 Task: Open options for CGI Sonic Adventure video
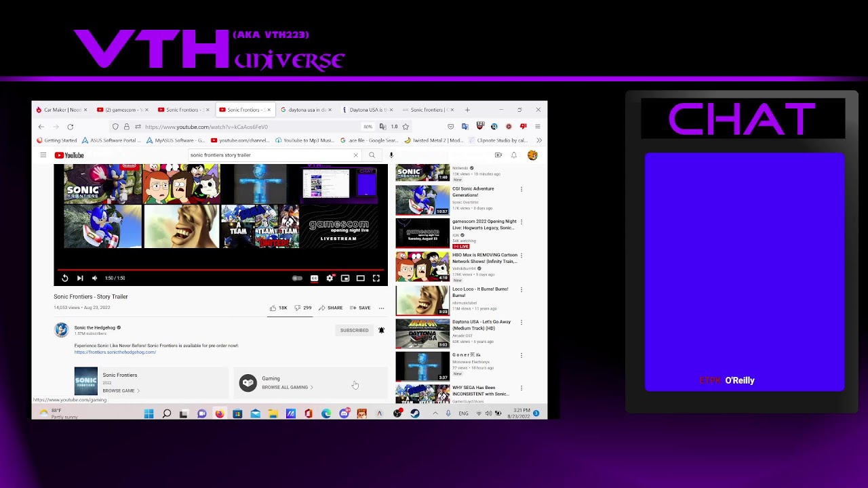521,190
